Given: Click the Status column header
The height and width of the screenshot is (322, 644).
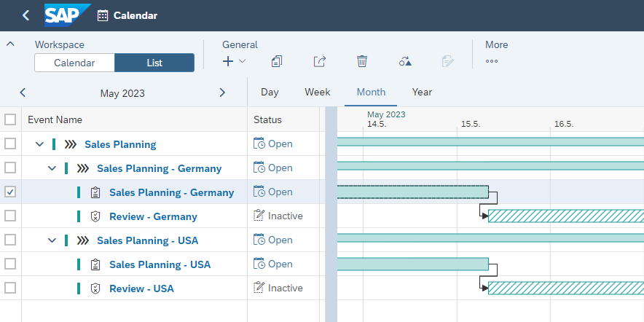Looking at the screenshot, I should click(x=268, y=119).
